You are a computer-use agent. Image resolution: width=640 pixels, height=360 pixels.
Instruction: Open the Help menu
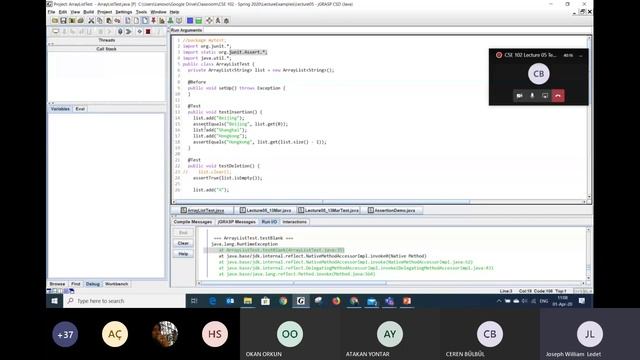(174, 12)
